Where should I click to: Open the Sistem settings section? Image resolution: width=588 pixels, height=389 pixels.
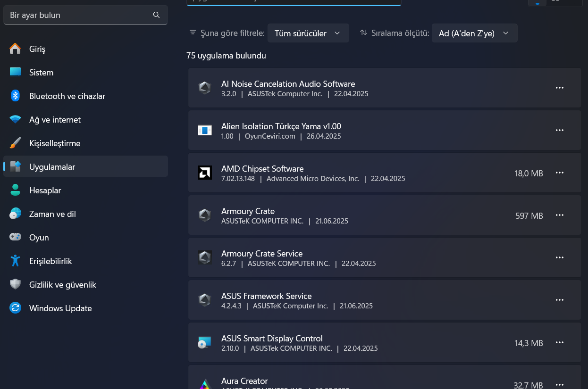point(85,72)
